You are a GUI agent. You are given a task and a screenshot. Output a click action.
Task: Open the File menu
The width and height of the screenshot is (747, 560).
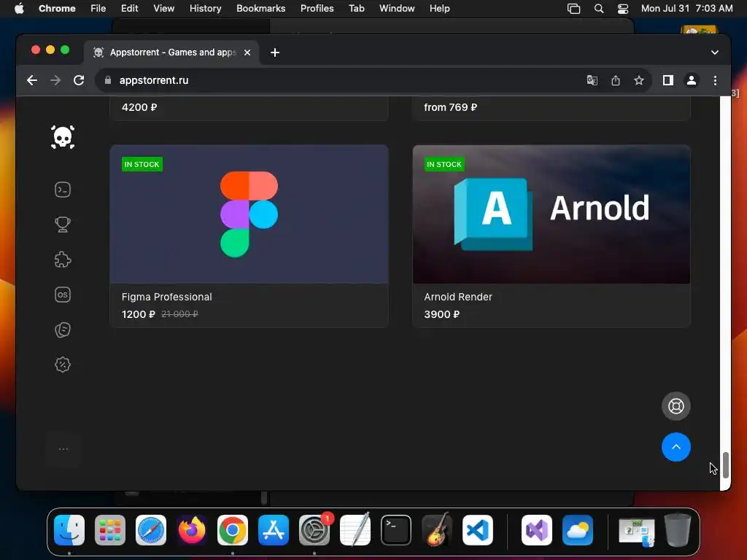(x=98, y=8)
